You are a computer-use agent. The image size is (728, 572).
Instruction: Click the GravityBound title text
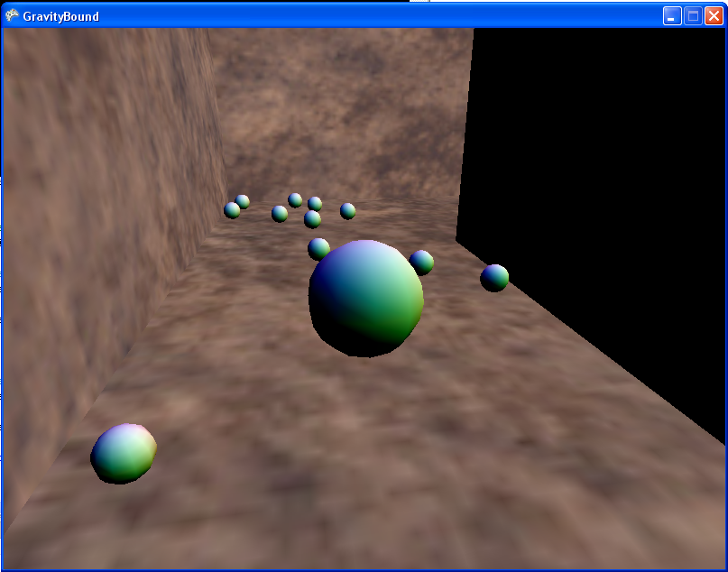pyautogui.click(x=60, y=17)
